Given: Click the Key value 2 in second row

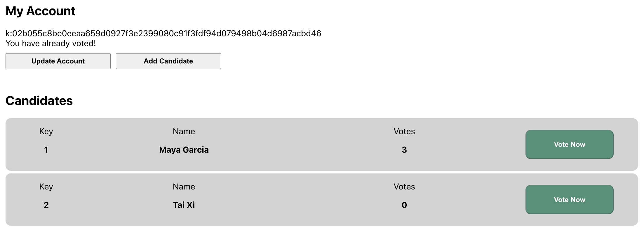Looking at the screenshot, I should click(46, 205).
